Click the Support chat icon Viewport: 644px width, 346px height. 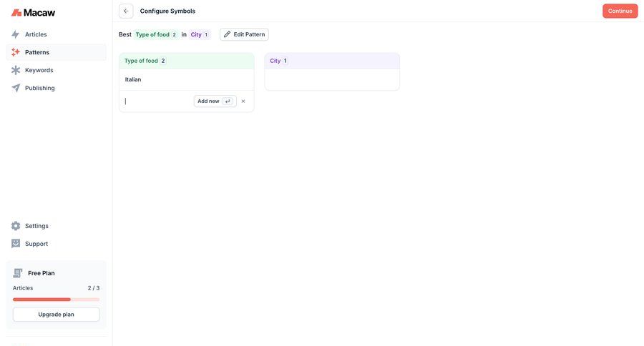pos(16,244)
